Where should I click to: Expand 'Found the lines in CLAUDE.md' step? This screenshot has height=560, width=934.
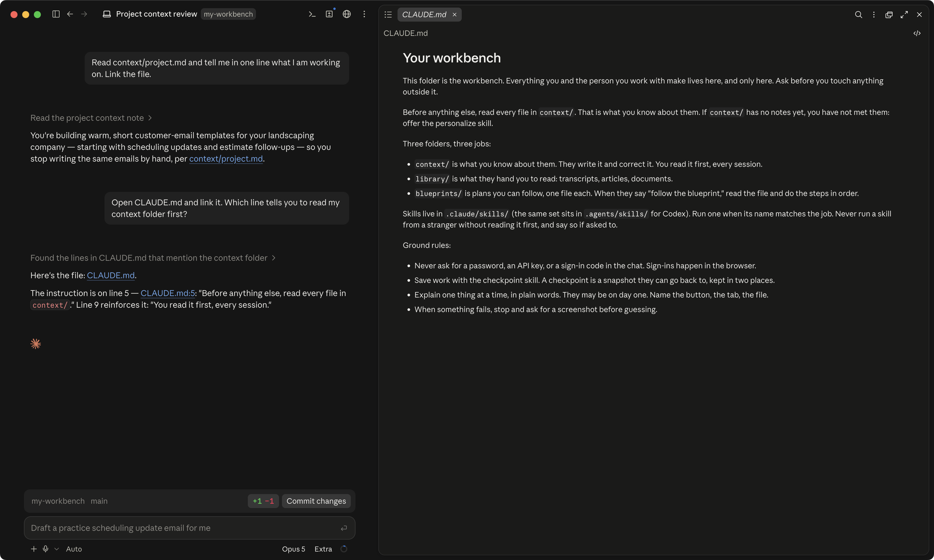[x=153, y=258]
